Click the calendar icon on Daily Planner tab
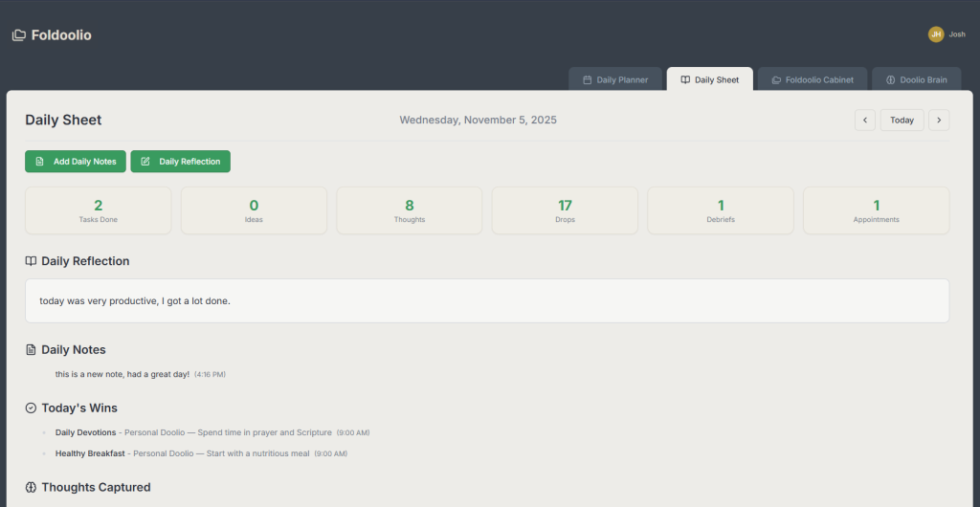Screen dimensions: 980x507 tap(587, 80)
